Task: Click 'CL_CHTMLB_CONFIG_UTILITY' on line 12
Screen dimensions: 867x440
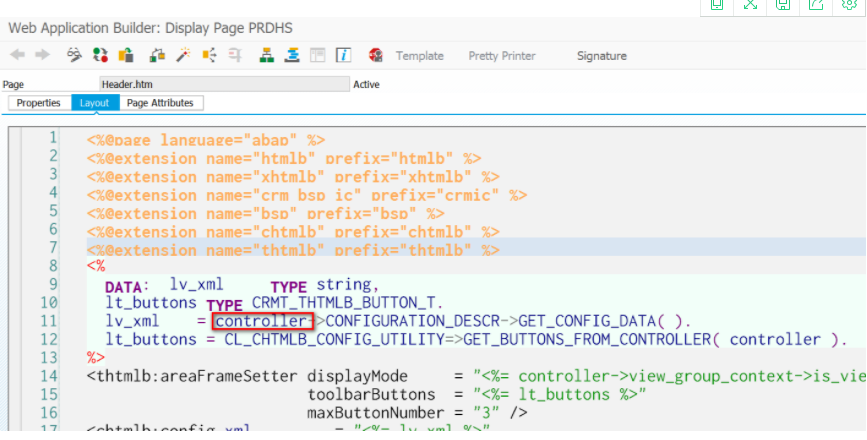Action: (x=335, y=339)
